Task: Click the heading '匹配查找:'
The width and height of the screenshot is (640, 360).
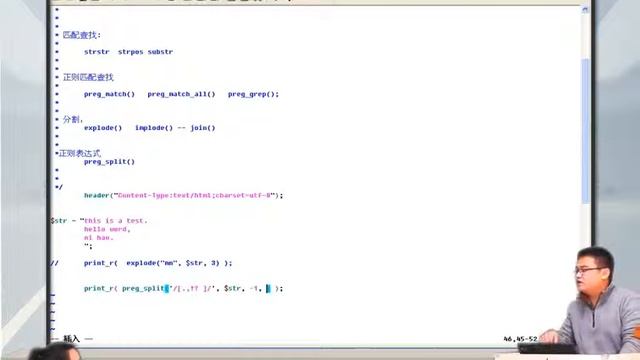Action: tap(82, 35)
